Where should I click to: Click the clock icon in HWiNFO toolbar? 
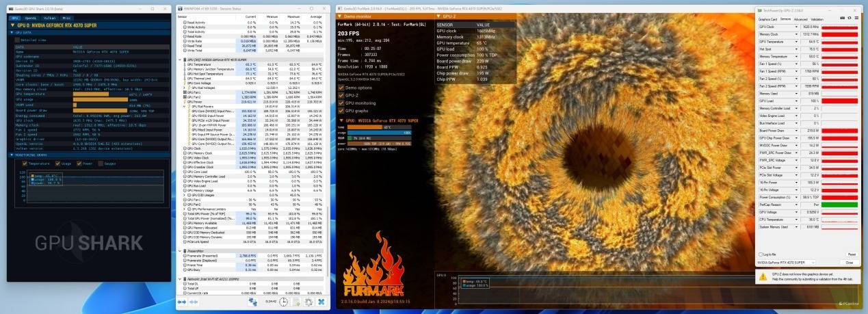(284, 302)
